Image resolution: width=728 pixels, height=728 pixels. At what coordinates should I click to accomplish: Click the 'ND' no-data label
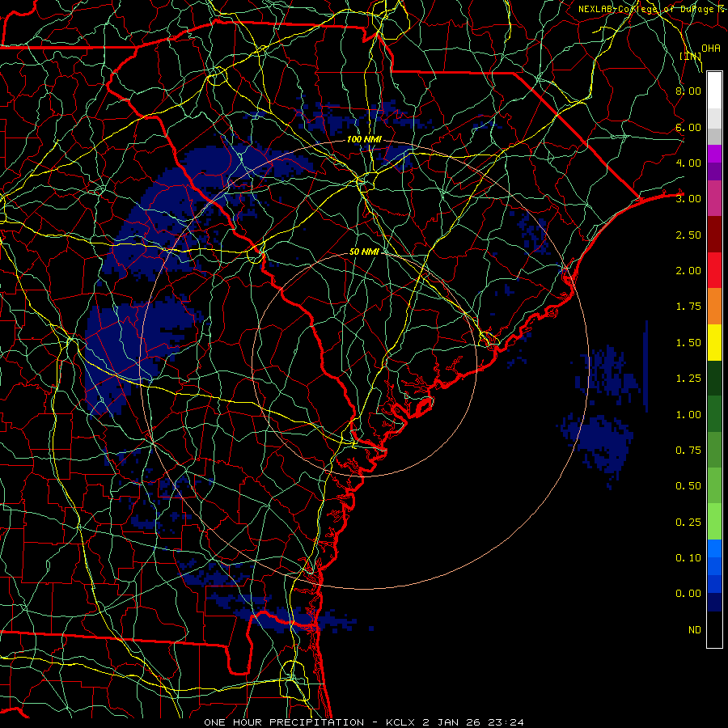coord(695,630)
